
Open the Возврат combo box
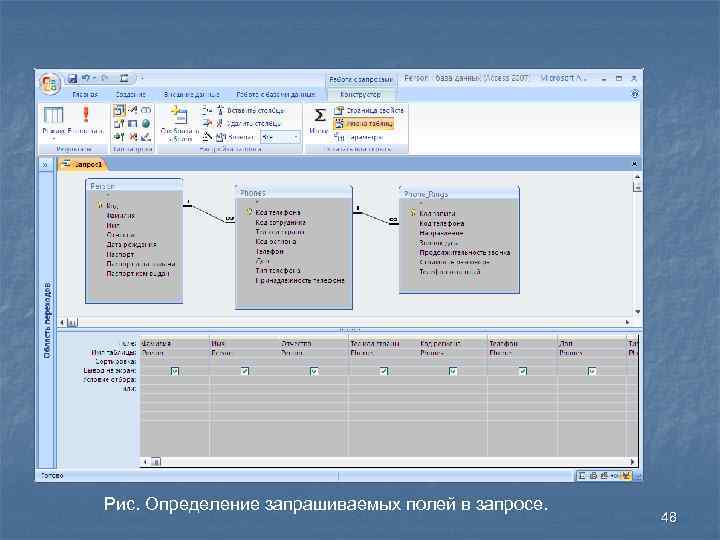tap(280, 137)
